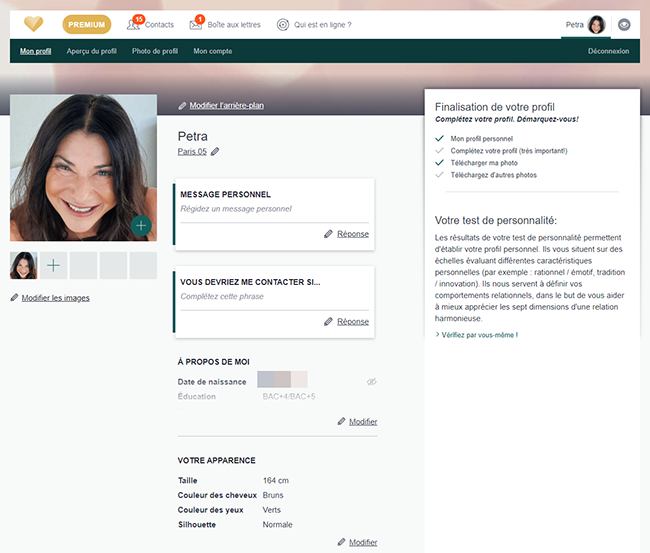Select the small profile photo thumbnail
This screenshot has height=553, width=650.
click(23, 266)
